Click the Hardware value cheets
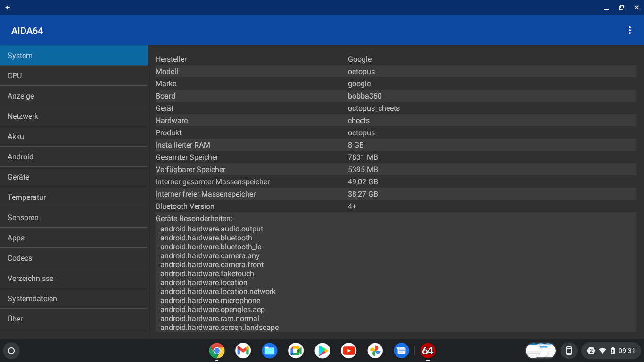Screen dimensions: 644x362 (x=359, y=120)
